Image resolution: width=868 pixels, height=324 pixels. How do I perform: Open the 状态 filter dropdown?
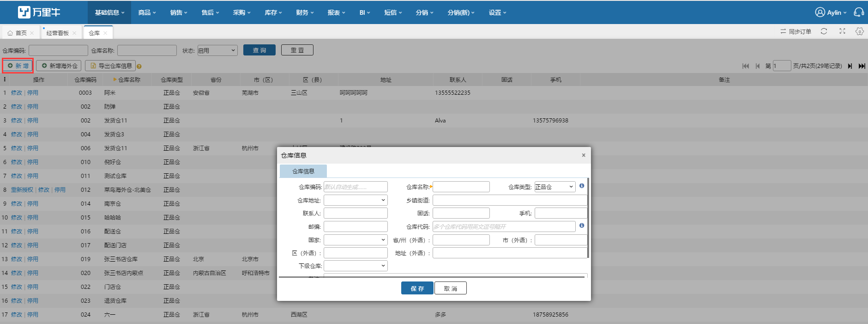tap(217, 50)
